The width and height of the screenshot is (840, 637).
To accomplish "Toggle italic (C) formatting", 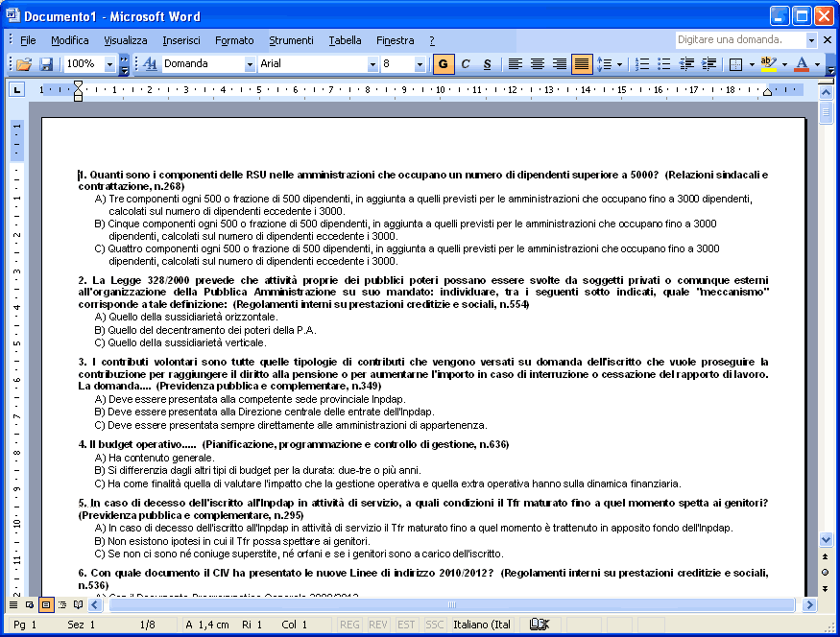I will pyautogui.click(x=466, y=64).
